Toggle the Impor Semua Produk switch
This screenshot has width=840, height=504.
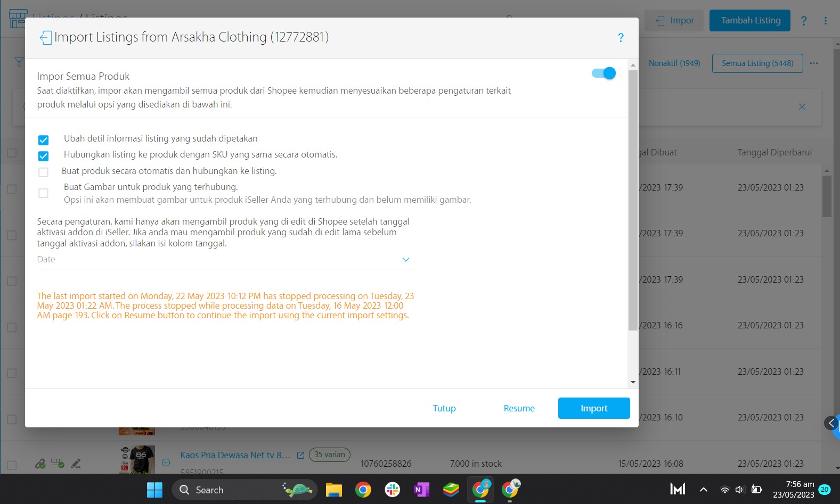pos(604,73)
